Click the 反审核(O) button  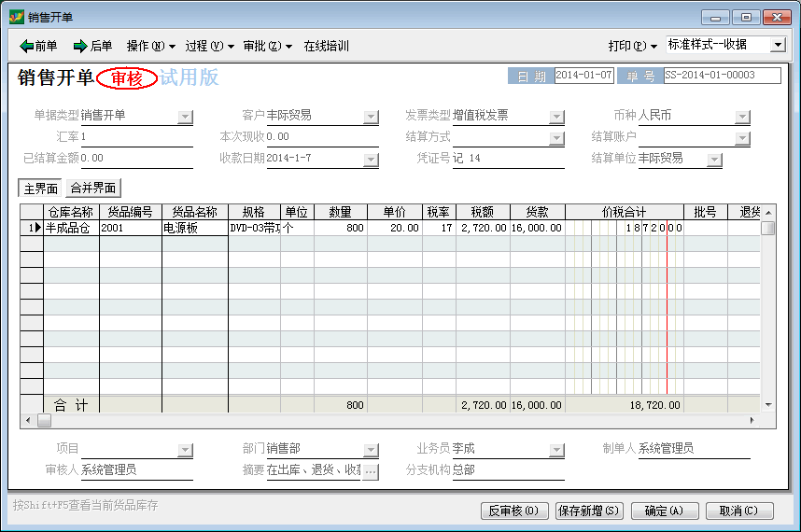tap(514, 511)
